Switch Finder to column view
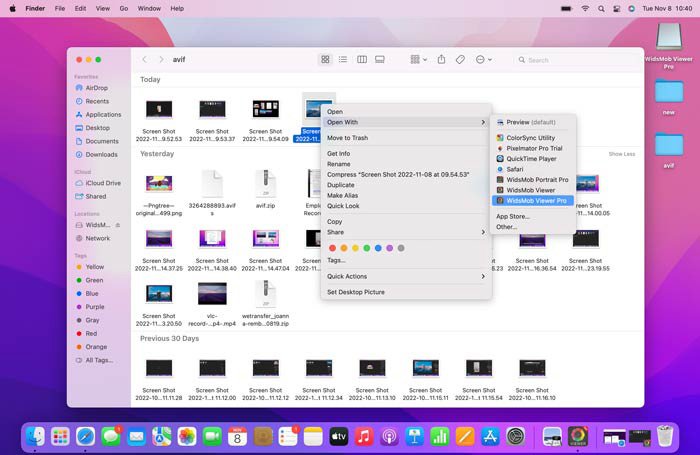Viewport: 700px width, 455px height. 362,59
